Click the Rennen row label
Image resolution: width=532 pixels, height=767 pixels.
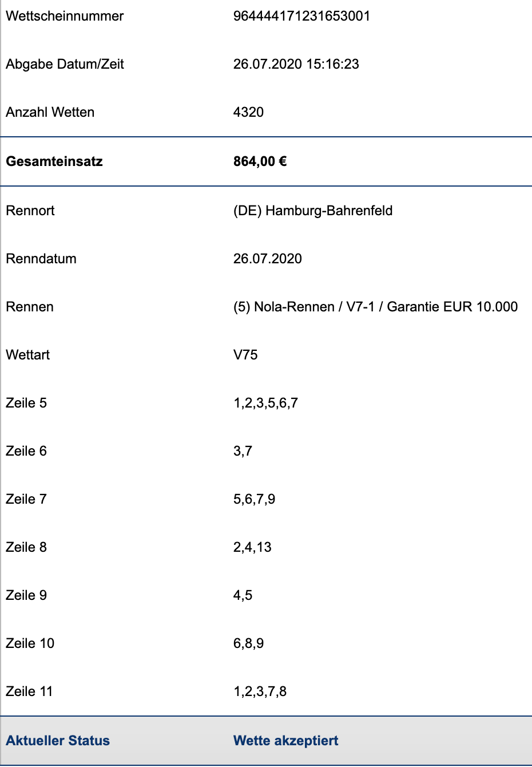click(30, 307)
